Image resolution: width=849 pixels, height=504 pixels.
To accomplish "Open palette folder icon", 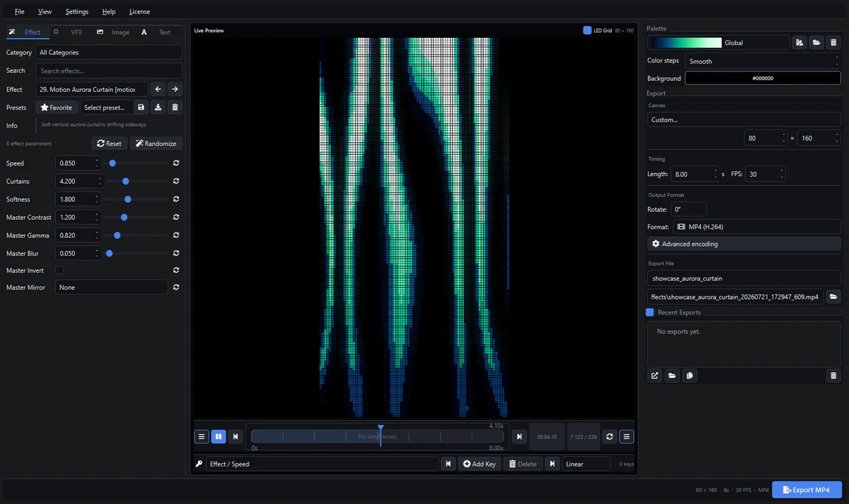I will tap(816, 42).
